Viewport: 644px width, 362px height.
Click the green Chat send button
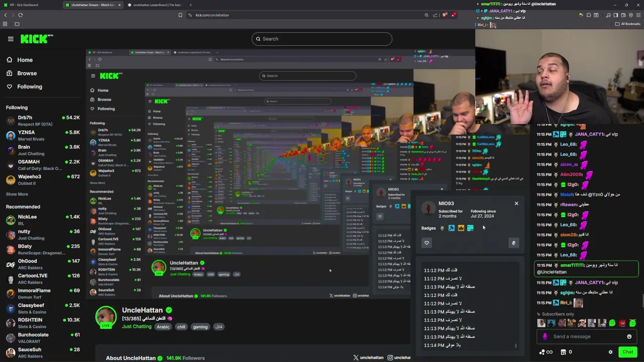pyautogui.click(x=627, y=352)
